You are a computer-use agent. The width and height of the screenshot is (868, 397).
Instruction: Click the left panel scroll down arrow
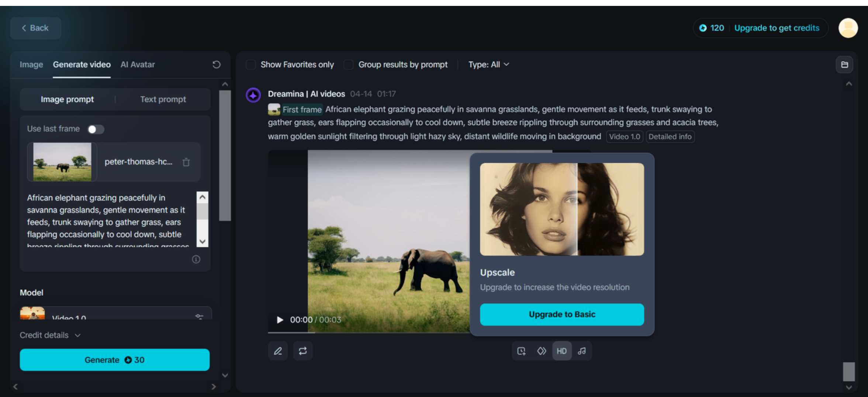[x=225, y=375]
